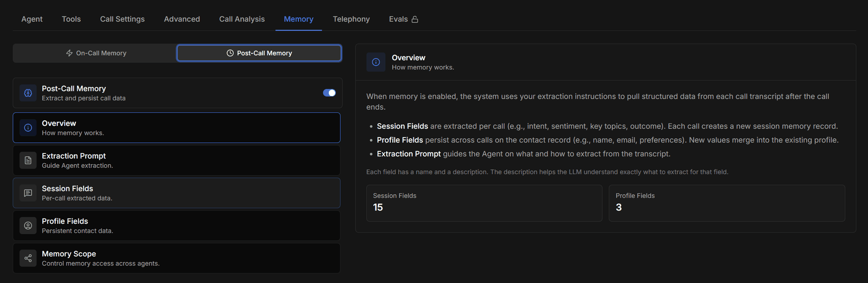Open the Agent tab
Image resolution: width=868 pixels, height=283 pixels.
(32, 19)
